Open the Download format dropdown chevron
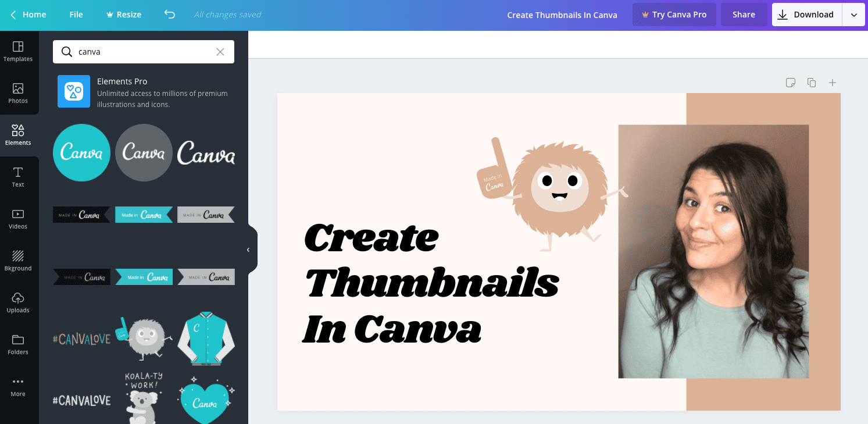The height and width of the screenshot is (424, 868). [853, 15]
